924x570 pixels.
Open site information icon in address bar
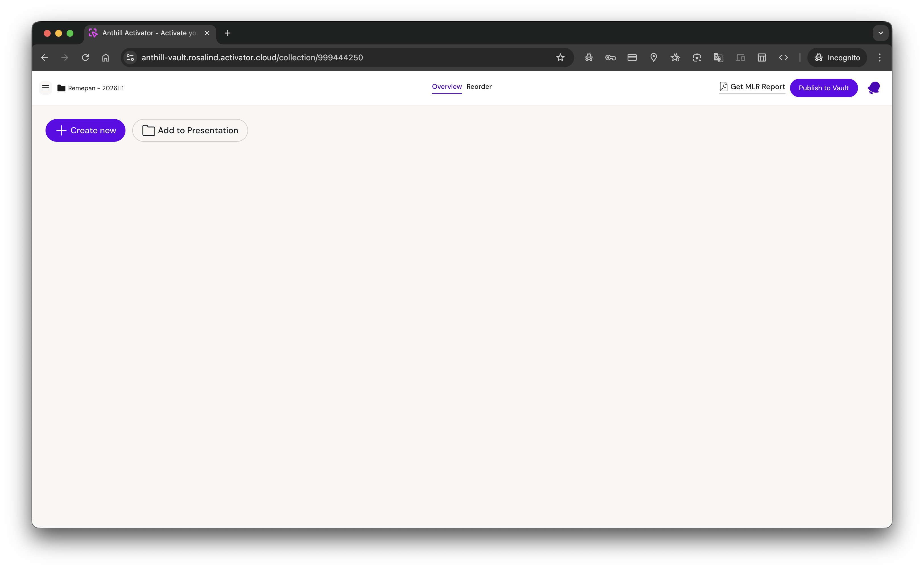tap(130, 58)
